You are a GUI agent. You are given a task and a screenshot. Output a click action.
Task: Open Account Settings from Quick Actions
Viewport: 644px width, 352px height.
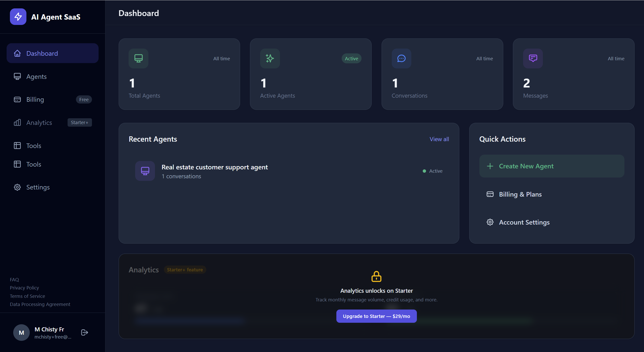(524, 222)
